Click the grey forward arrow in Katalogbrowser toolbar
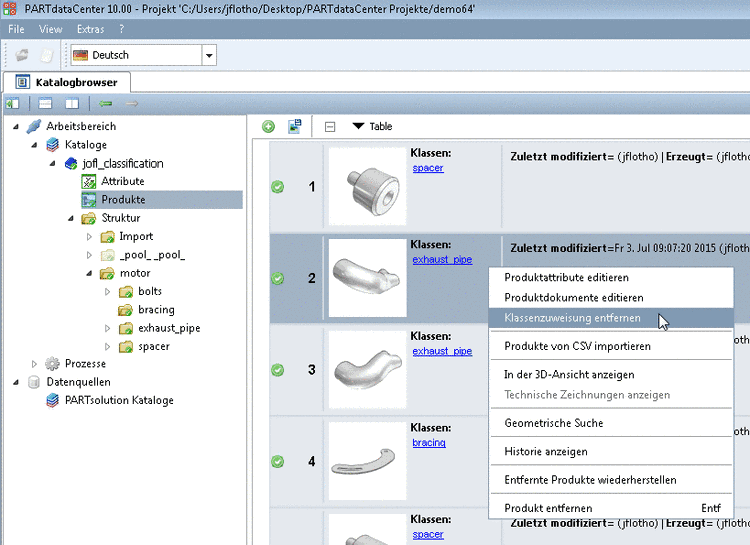This screenshot has width=750, height=545. click(x=132, y=103)
